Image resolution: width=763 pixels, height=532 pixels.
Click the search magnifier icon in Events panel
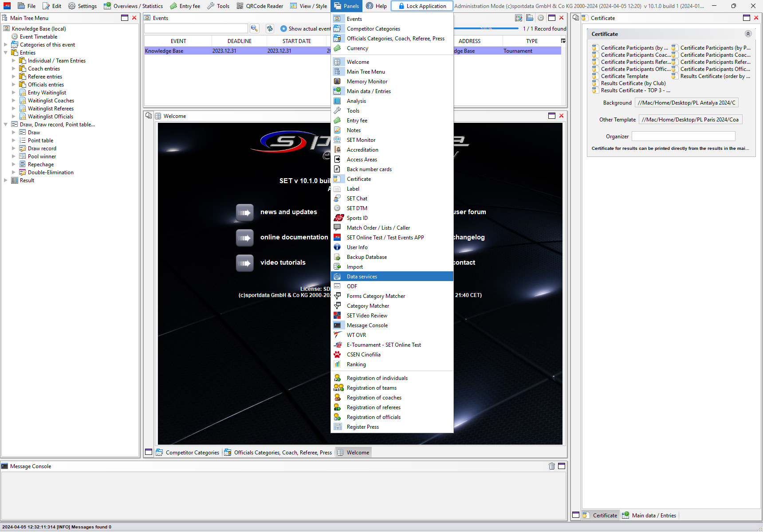click(254, 28)
